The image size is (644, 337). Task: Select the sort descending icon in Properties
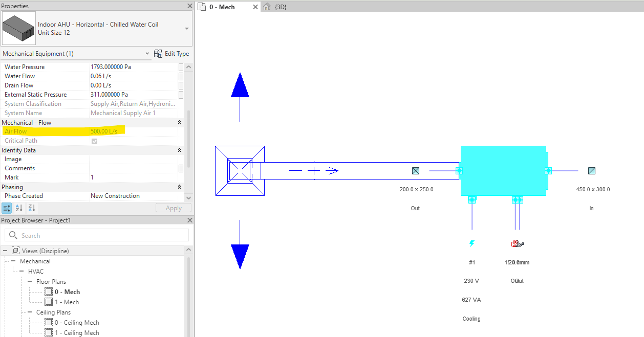coord(31,208)
